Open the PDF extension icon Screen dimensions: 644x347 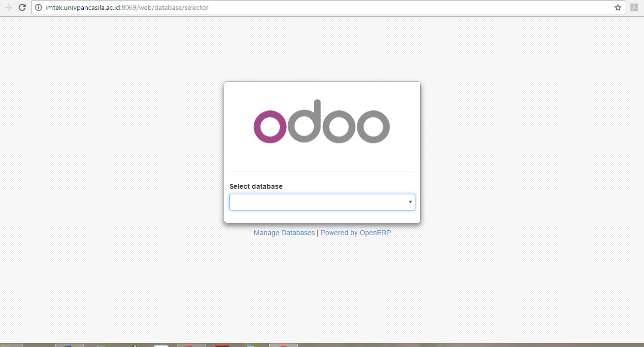point(634,7)
